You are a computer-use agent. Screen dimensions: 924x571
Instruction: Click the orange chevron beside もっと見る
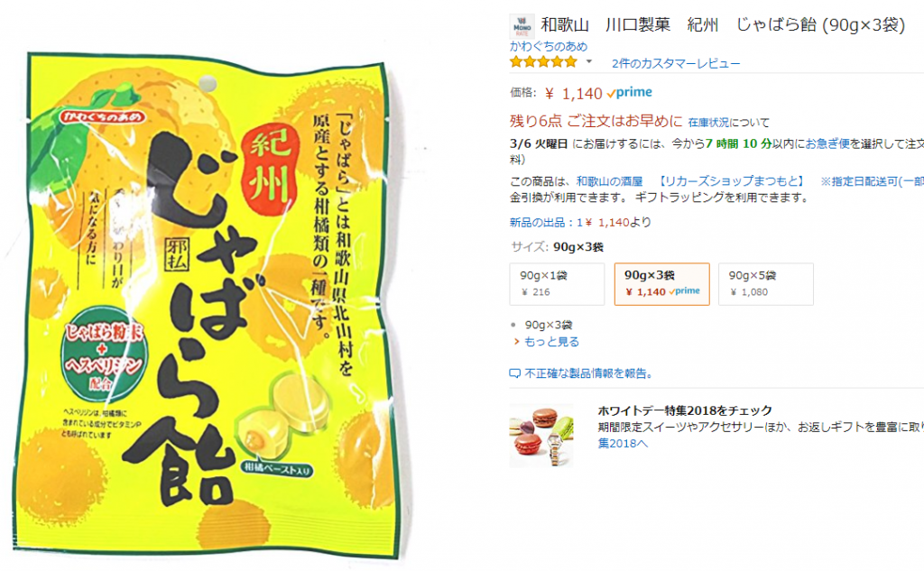pyautogui.click(x=516, y=342)
